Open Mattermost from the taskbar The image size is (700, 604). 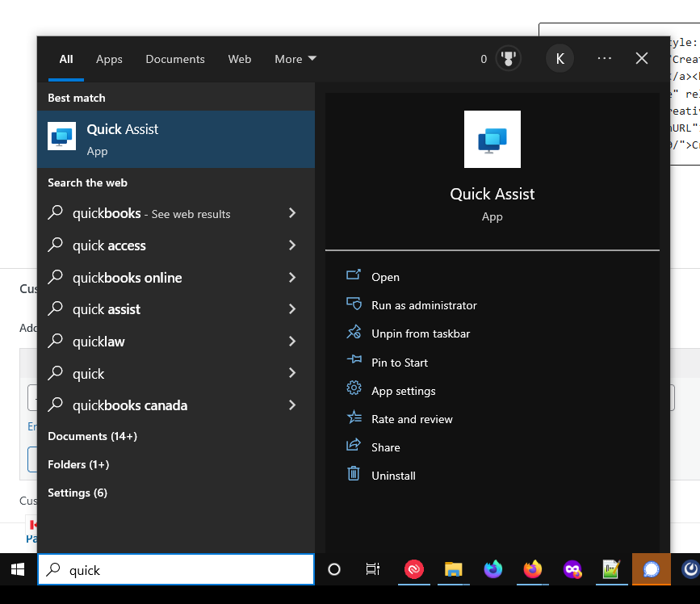pos(690,569)
